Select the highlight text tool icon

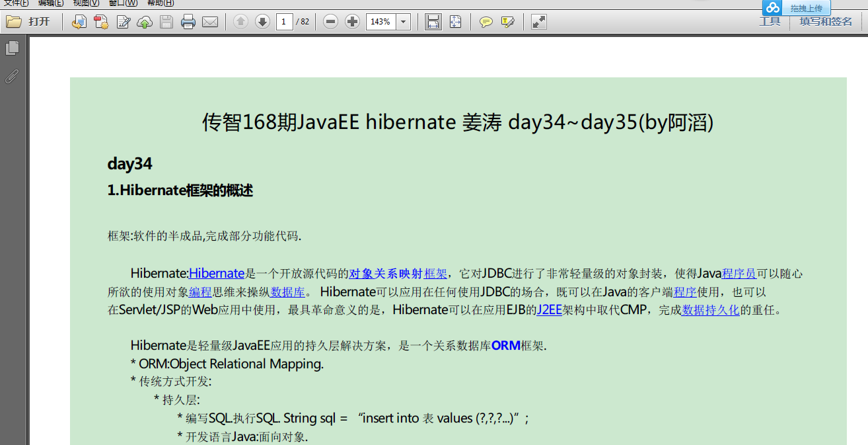(508, 22)
